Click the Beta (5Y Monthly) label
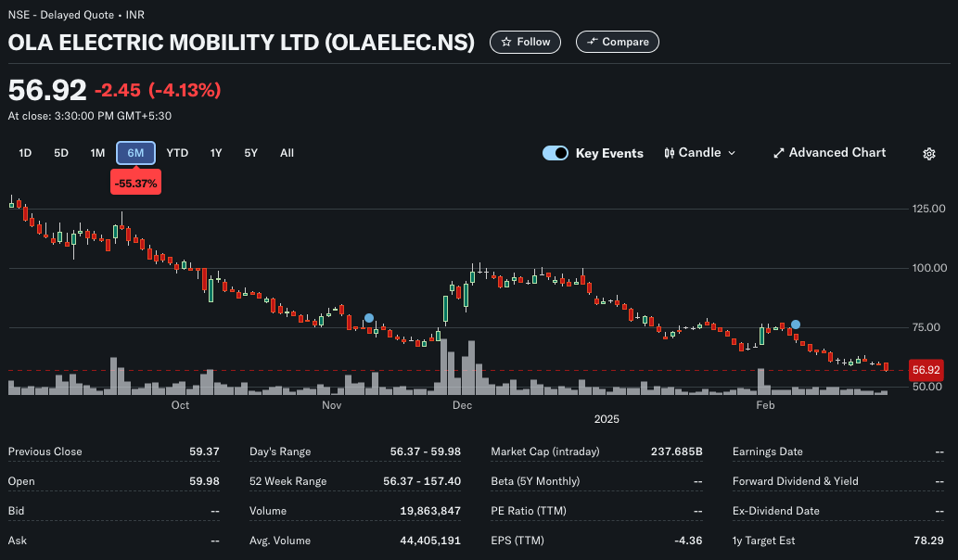 point(535,481)
